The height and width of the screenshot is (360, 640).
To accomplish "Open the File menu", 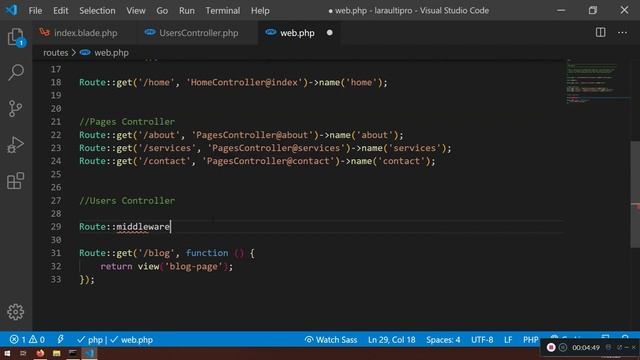I will 35,11.
